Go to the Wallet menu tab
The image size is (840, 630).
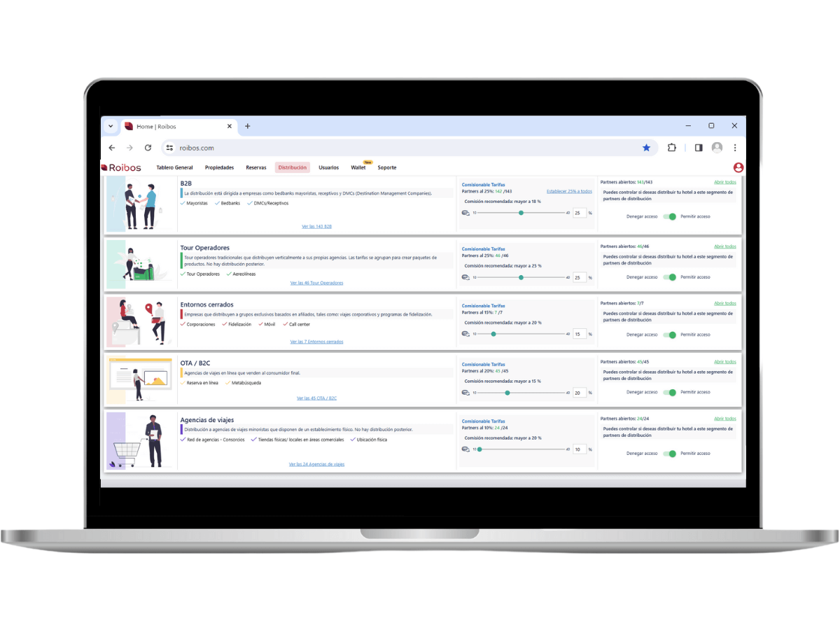tap(358, 167)
